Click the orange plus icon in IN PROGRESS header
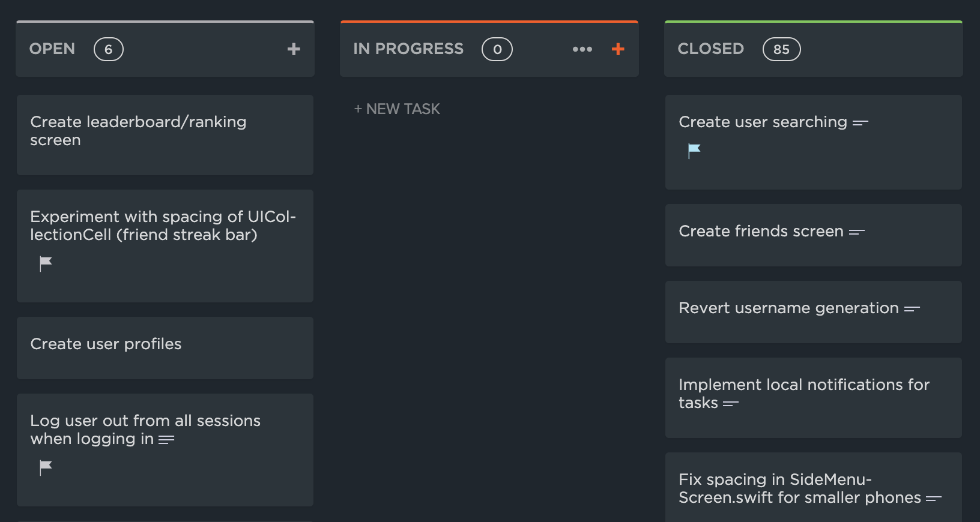 tap(618, 49)
